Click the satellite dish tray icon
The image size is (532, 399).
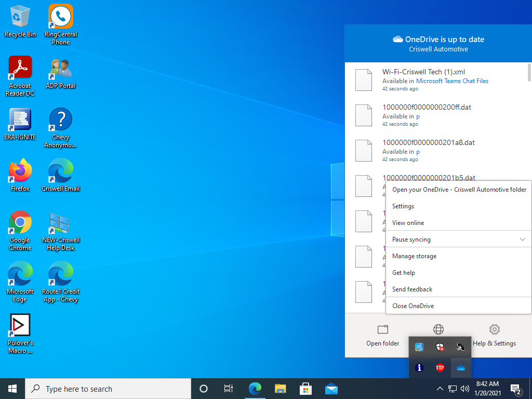(x=461, y=347)
